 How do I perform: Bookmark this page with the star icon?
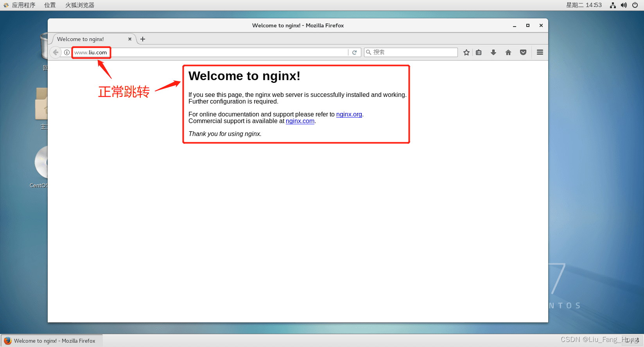point(466,52)
